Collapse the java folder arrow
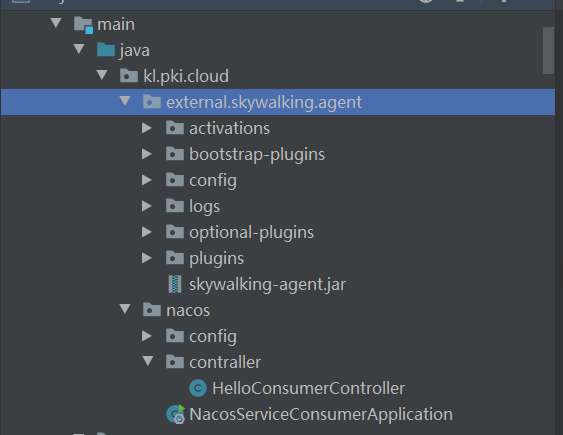 79,49
